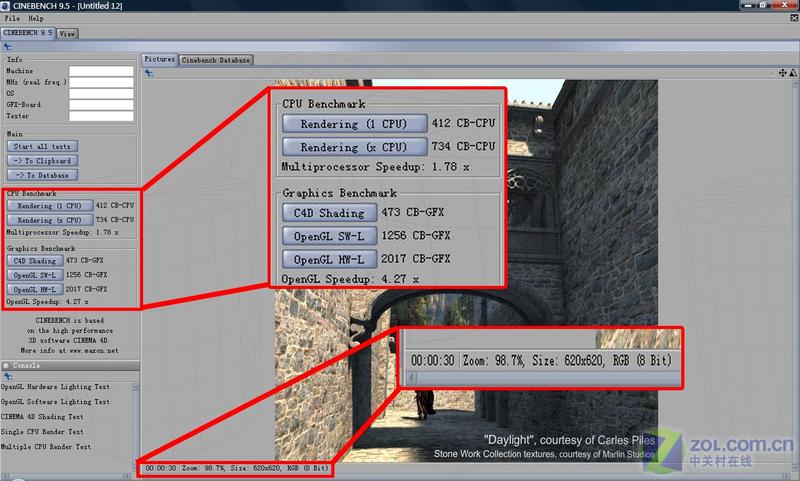This screenshot has width=800, height=481.
Task: Click 'OpenGL Software Lighting Test' console line
Action: 55,401
